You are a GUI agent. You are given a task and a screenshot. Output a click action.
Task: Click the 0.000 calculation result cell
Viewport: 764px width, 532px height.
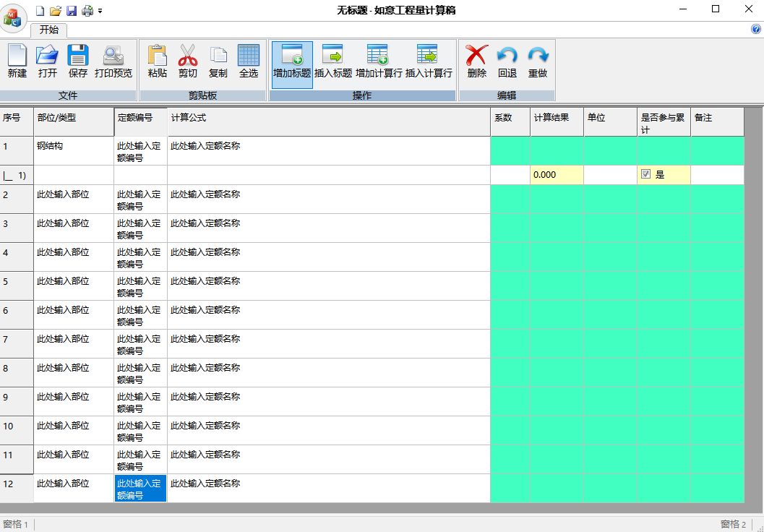click(557, 175)
